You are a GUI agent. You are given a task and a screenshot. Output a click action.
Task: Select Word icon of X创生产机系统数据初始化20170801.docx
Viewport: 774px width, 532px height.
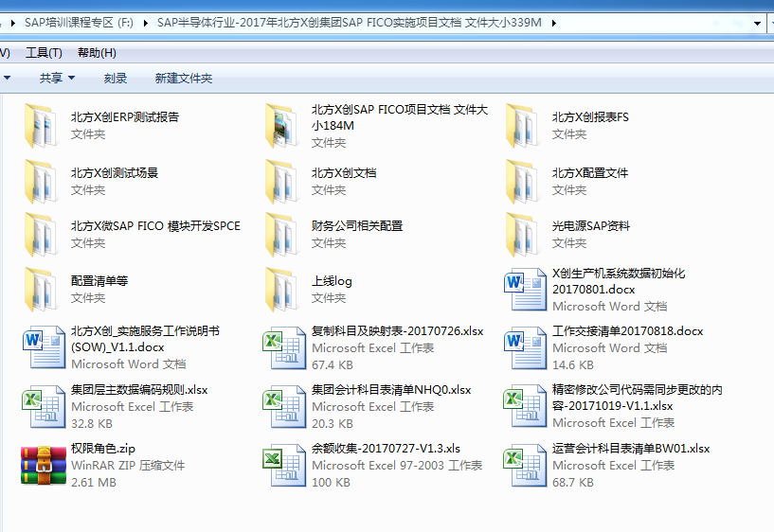click(525, 290)
